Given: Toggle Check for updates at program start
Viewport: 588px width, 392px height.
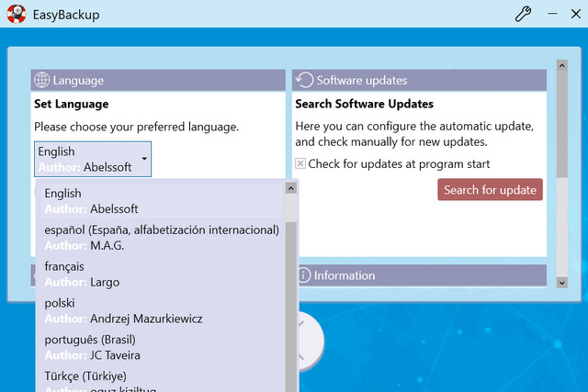Looking at the screenshot, I should 300,164.
